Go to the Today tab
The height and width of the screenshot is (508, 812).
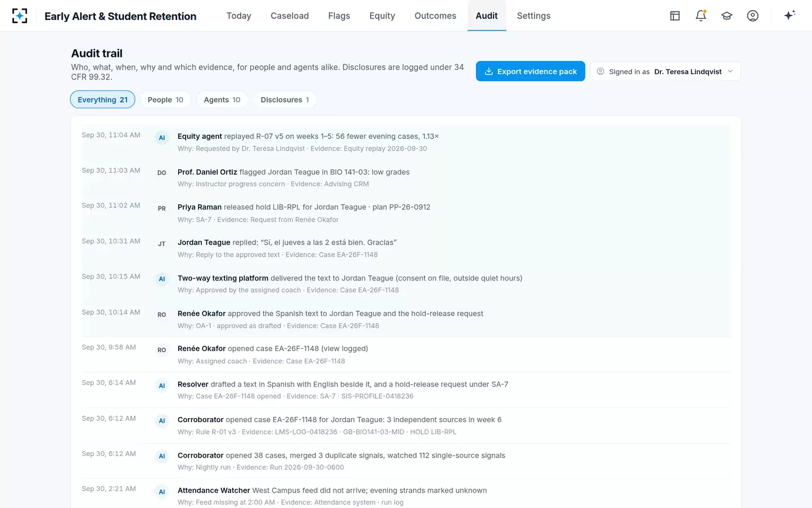(x=239, y=16)
